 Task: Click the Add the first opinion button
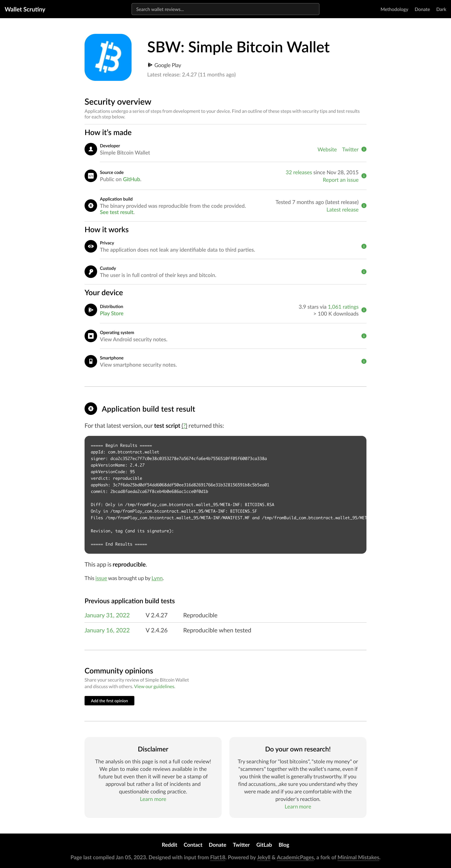109,701
